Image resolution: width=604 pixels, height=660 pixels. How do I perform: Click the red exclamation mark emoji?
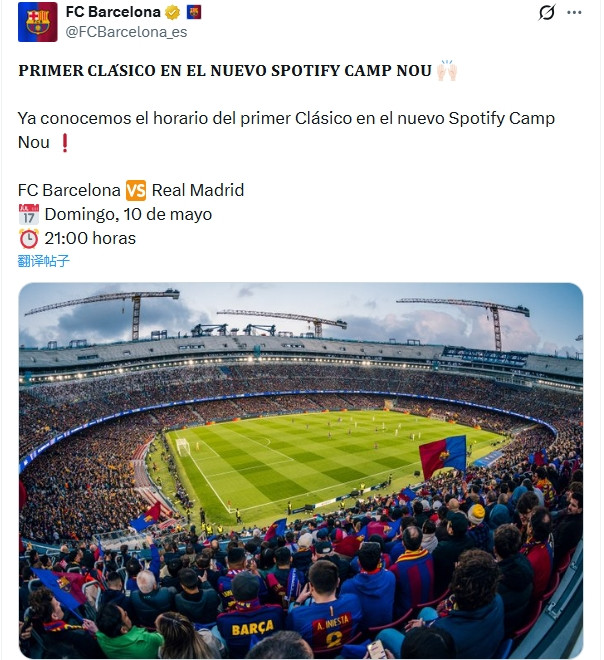65,143
